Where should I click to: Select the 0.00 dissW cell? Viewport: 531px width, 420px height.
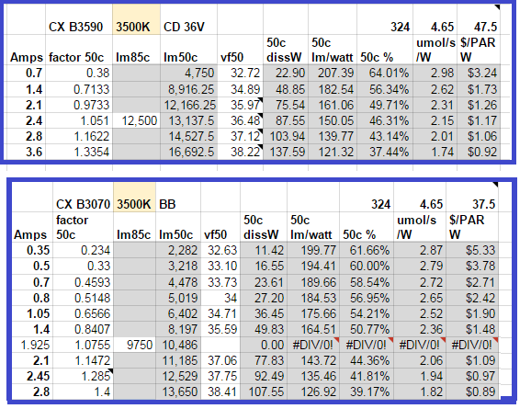(x=264, y=345)
